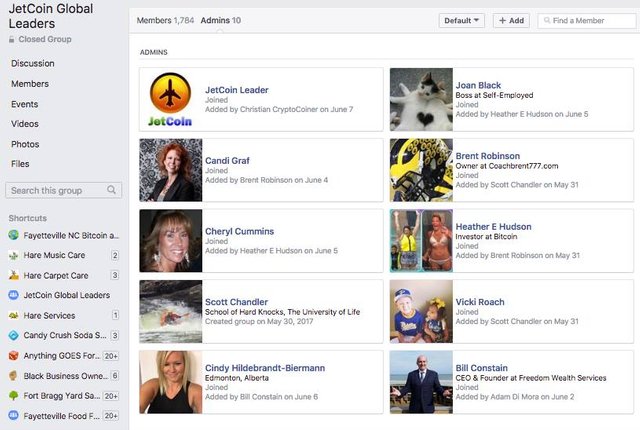Click the Search this group field

pos(63,191)
